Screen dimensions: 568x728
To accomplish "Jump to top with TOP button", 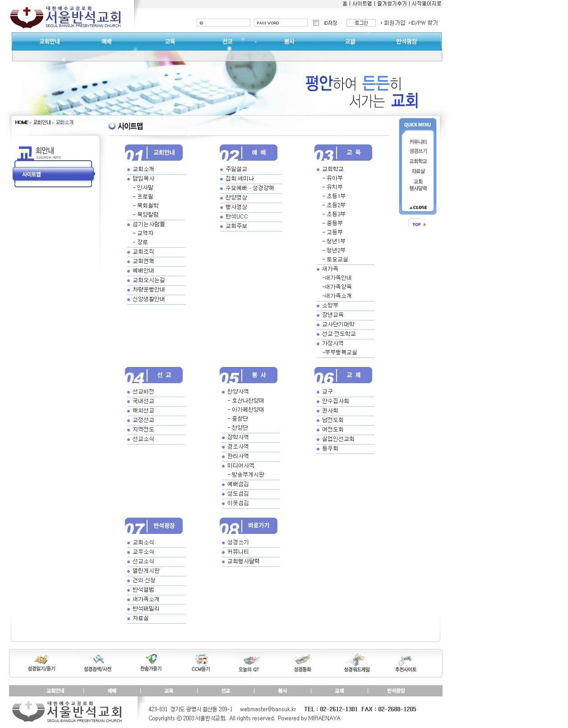I will (x=419, y=224).
